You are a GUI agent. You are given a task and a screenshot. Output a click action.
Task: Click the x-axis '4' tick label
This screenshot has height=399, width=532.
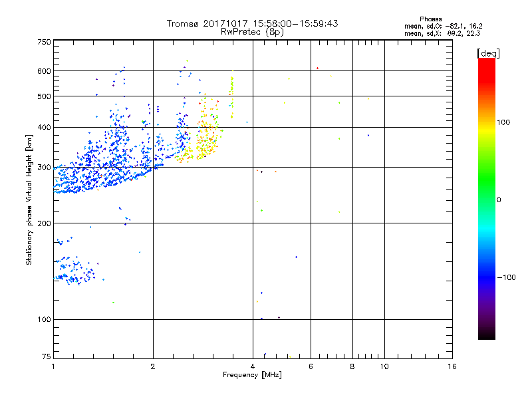[x=253, y=366]
